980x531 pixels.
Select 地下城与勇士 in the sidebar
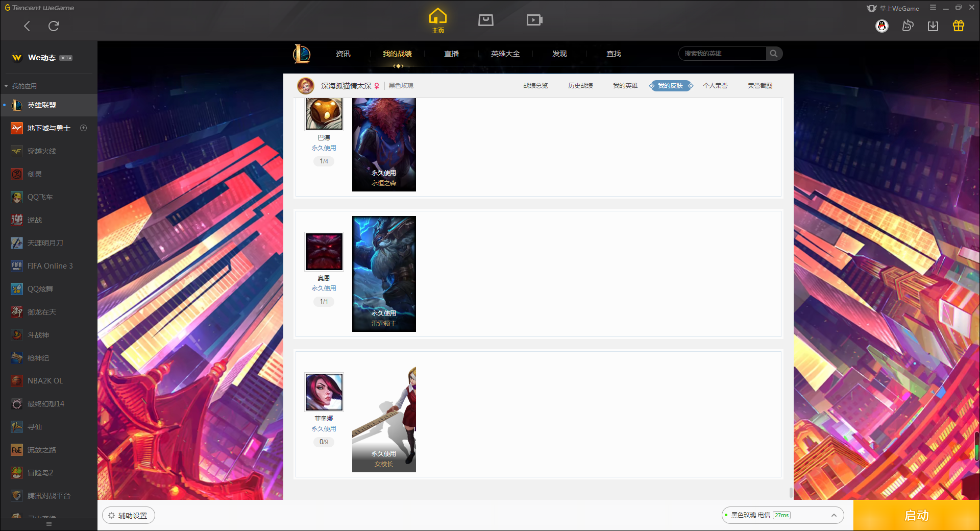click(x=48, y=128)
